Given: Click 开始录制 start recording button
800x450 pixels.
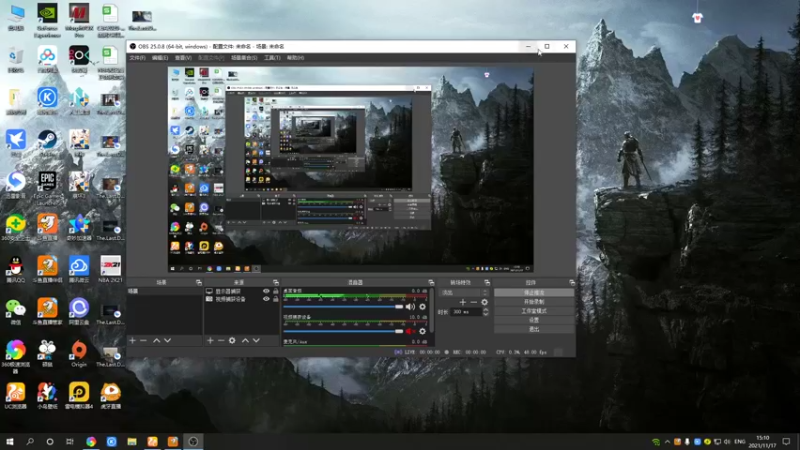Looking at the screenshot, I should tap(534, 302).
